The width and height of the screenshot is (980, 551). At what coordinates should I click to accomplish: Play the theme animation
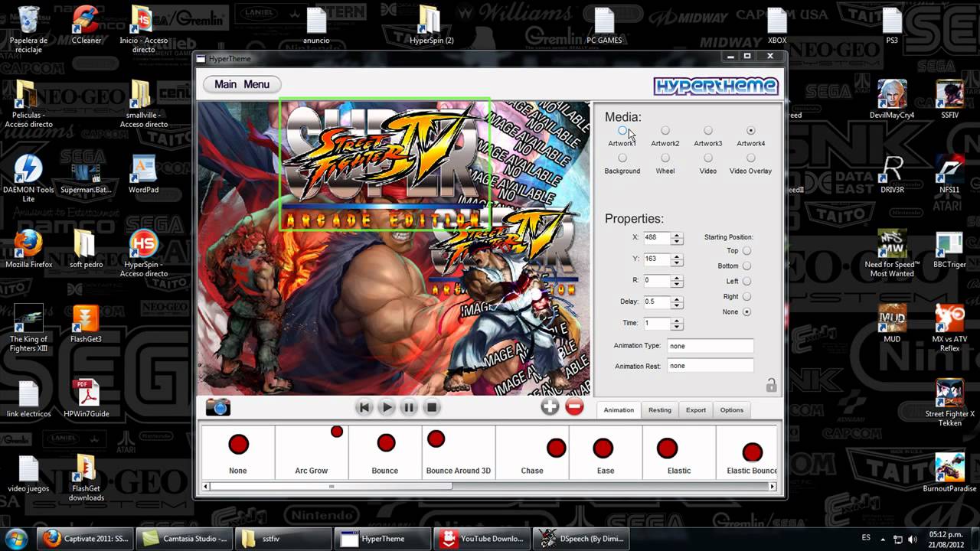click(x=387, y=408)
